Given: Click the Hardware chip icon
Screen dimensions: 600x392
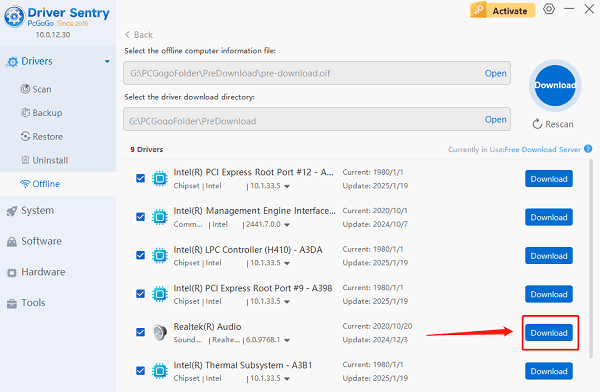Looking at the screenshot, I should 12,273.
